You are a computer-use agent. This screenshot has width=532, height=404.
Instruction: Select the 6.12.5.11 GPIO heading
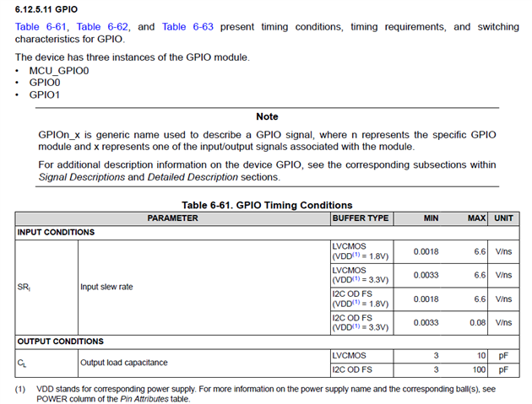tap(46, 9)
